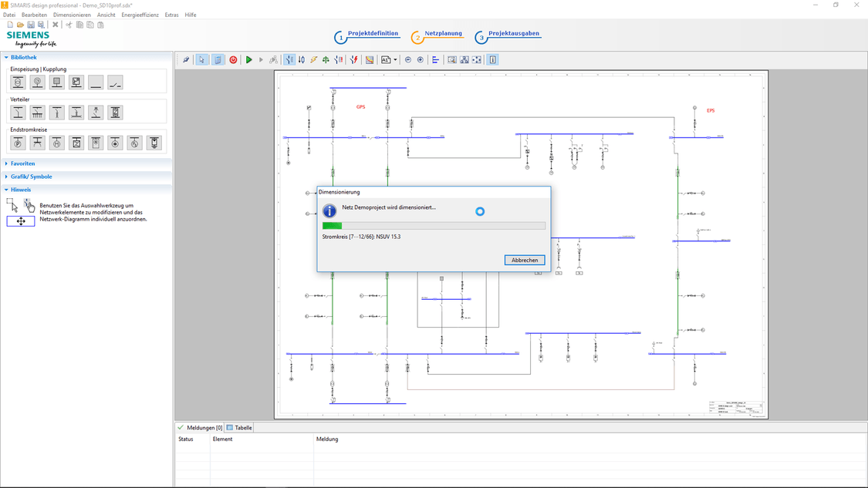This screenshot has height=488, width=868.
Task: Open the Extras menu
Action: [171, 15]
